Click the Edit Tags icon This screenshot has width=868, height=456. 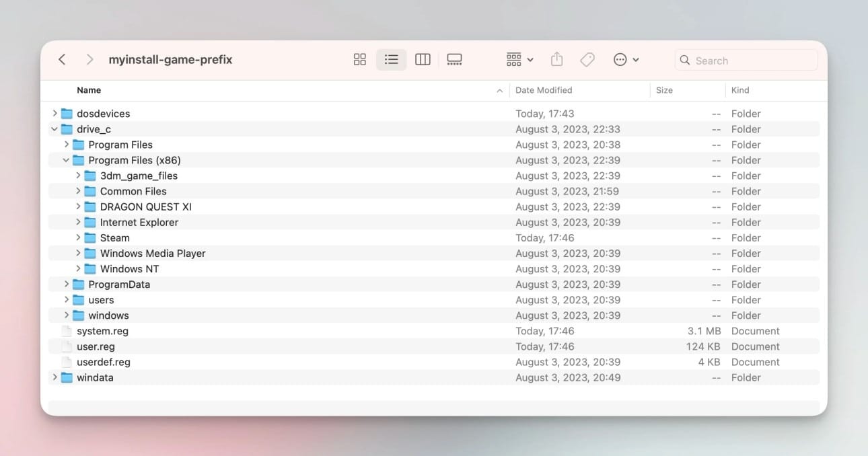point(587,60)
